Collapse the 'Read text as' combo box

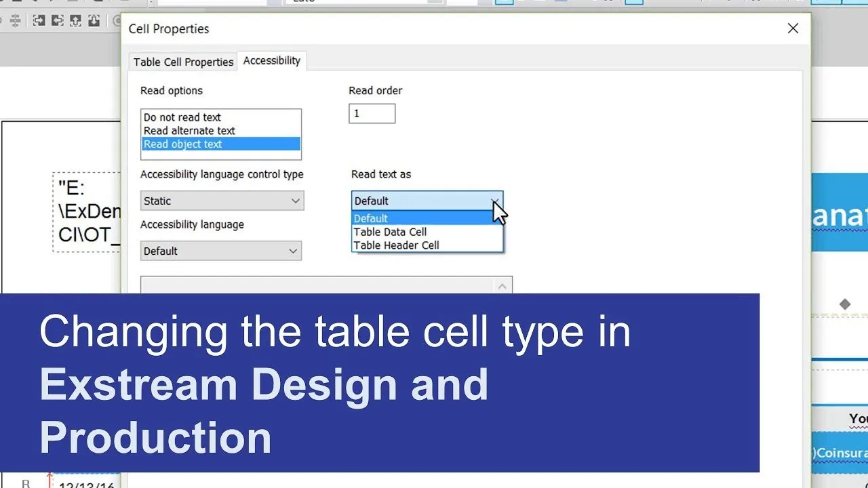click(427, 201)
